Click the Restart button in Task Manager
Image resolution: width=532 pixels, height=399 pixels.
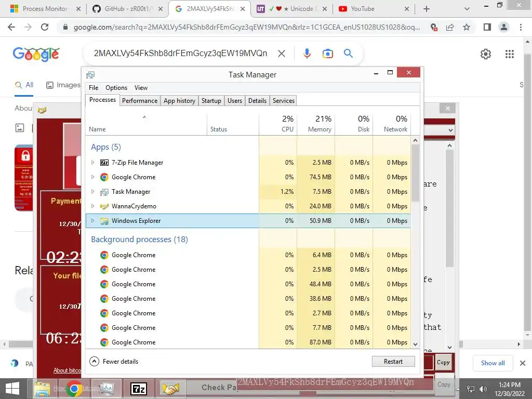(x=393, y=362)
